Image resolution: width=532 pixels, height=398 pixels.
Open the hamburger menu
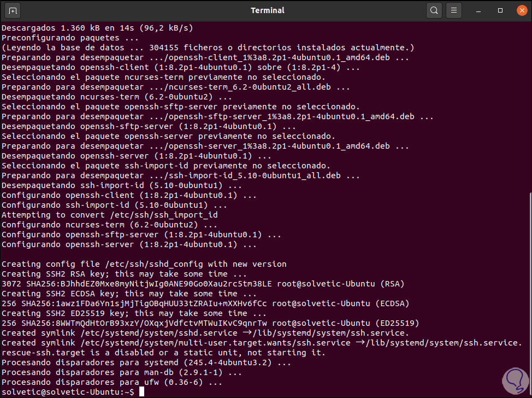(454, 10)
